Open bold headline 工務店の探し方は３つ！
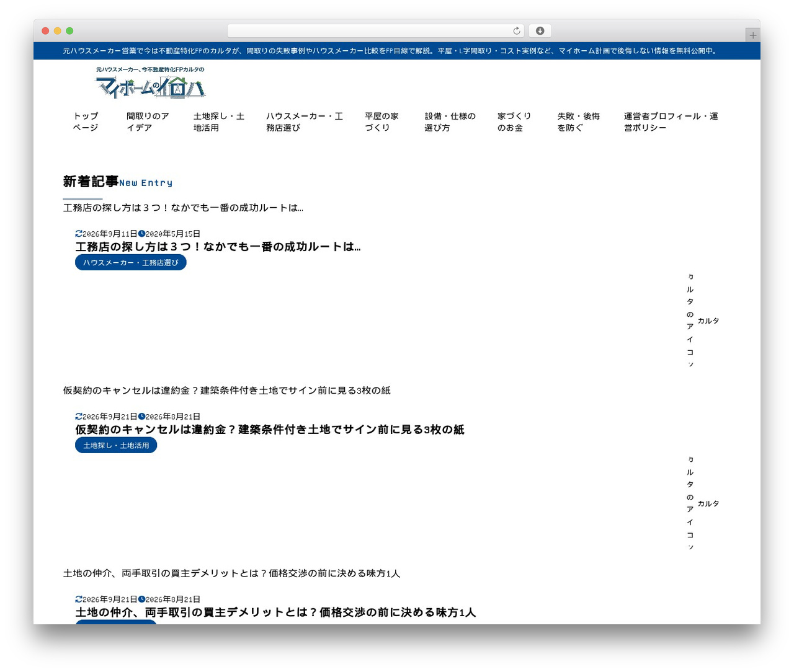794x672 pixels. coord(218,247)
